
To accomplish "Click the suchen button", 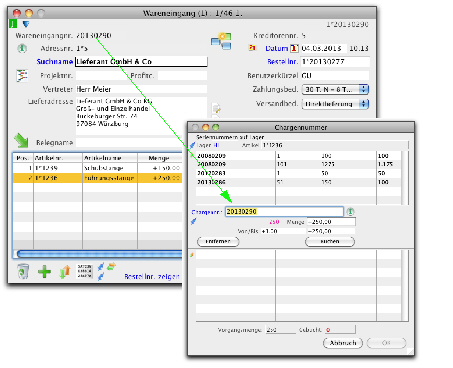I will click(330, 241).
